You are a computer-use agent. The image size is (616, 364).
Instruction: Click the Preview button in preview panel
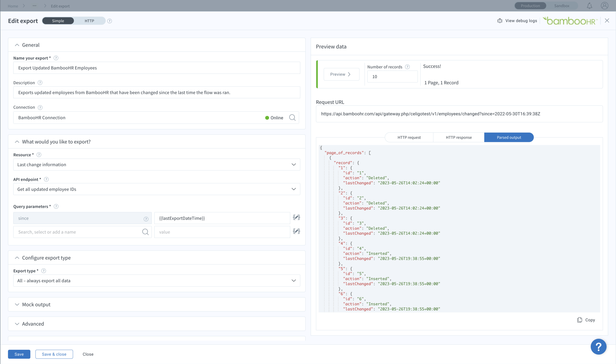pyautogui.click(x=341, y=74)
